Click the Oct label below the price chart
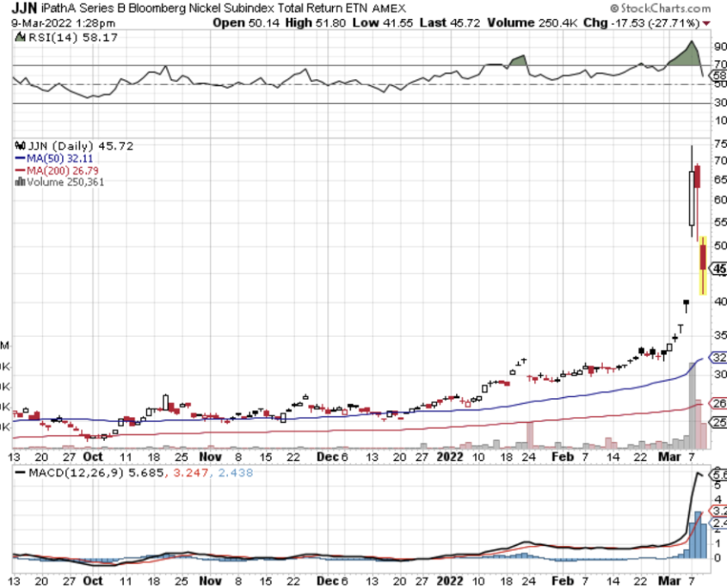727x588 pixels. point(93,456)
